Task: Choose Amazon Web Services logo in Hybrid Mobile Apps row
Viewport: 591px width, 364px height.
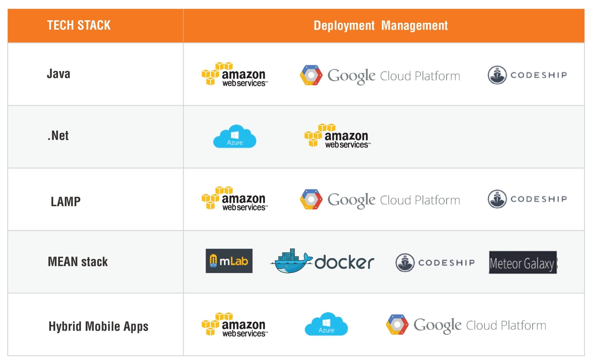Action: [235, 325]
